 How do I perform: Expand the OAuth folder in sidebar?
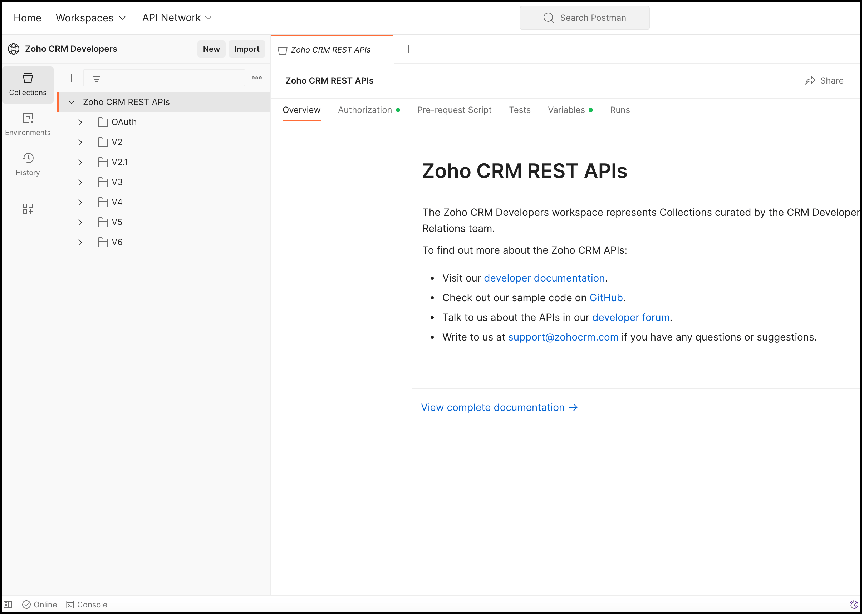[81, 122]
